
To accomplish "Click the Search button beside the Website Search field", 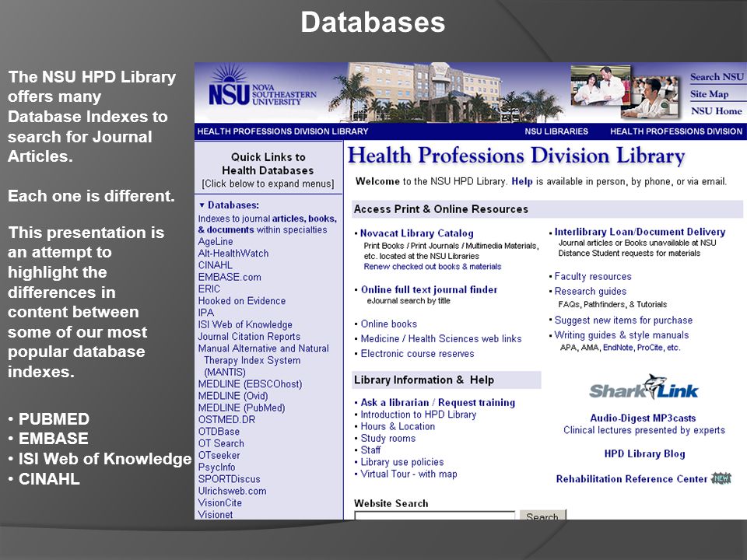I will 542,515.
